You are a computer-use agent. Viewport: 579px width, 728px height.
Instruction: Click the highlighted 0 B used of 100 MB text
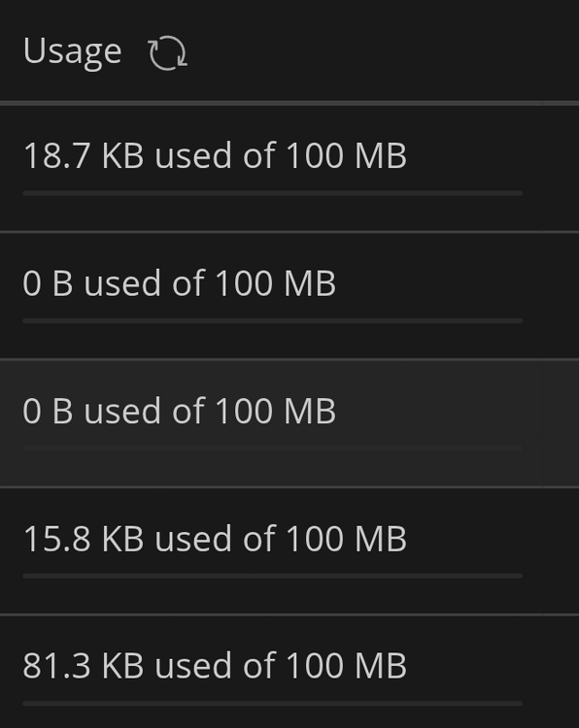(x=179, y=411)
